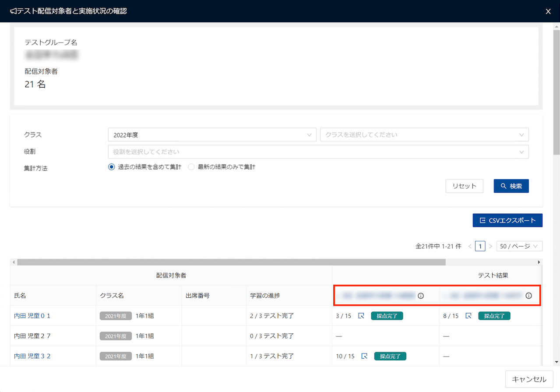Select page 1 in pagination
This screenshot has width=560, height=392.
coord(480,246)
